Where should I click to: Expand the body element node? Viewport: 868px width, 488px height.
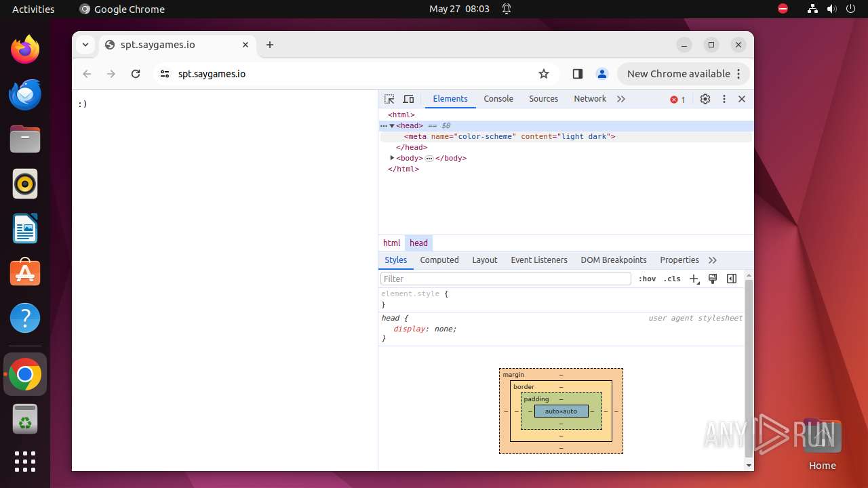(392, 158)
